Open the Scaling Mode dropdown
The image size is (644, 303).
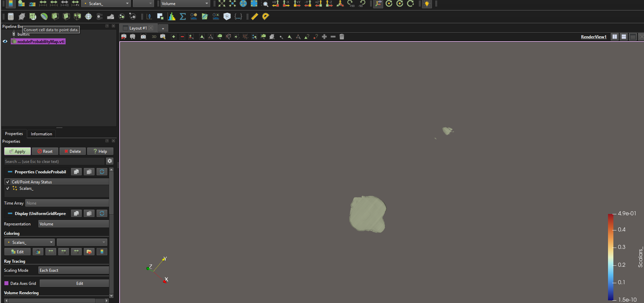[73, 270]
